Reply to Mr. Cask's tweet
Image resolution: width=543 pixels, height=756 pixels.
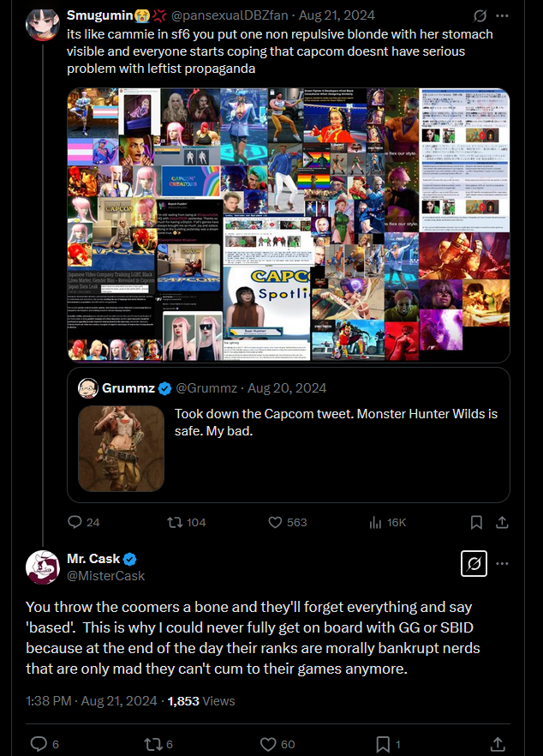tap(39, 744)
